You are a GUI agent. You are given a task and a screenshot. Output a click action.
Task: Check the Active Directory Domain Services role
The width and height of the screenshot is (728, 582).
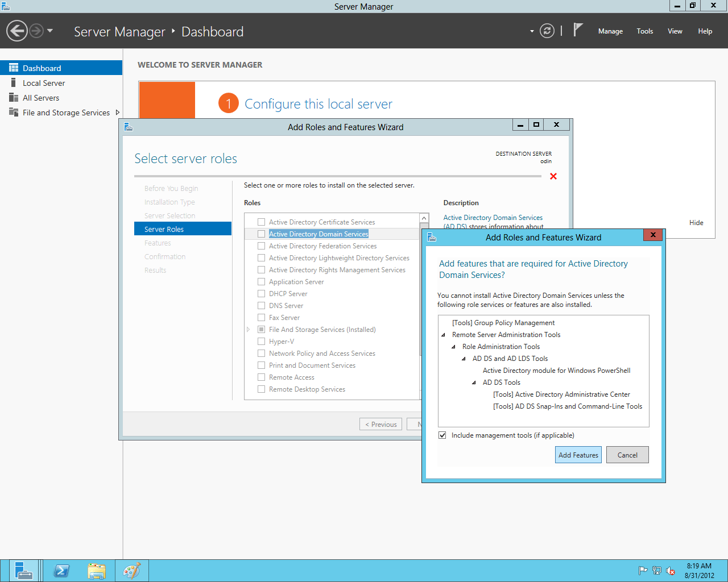coord(261,234)
